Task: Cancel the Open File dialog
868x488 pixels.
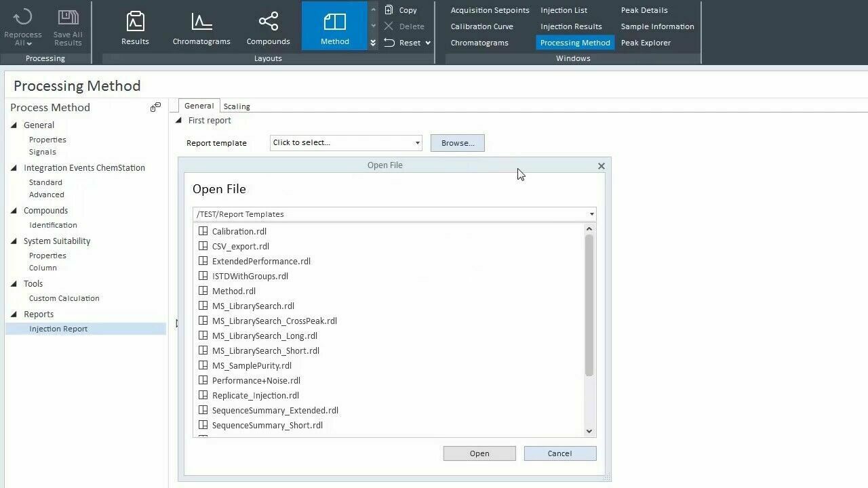Action: click(559, 453)
